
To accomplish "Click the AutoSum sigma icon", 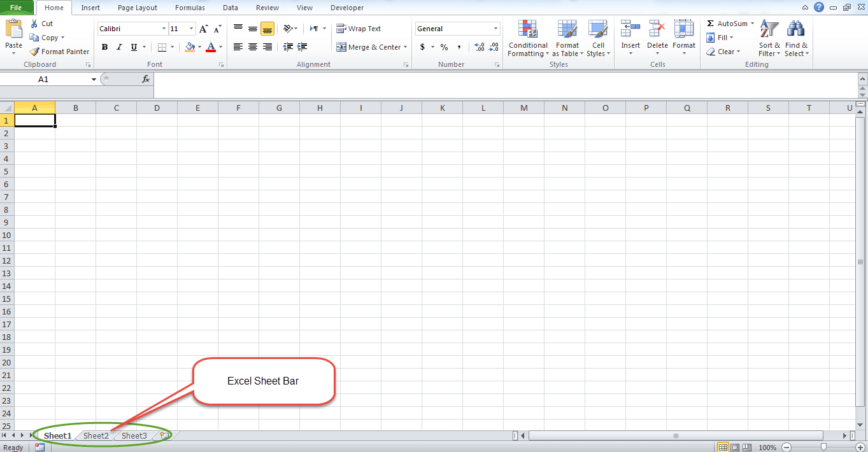I will click(x=710, y=24).
